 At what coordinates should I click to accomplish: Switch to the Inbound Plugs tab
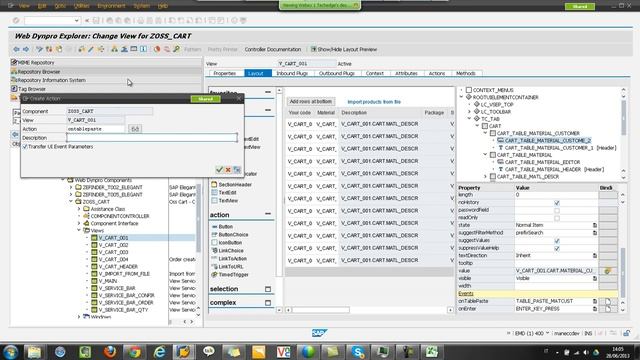point(292,73)
